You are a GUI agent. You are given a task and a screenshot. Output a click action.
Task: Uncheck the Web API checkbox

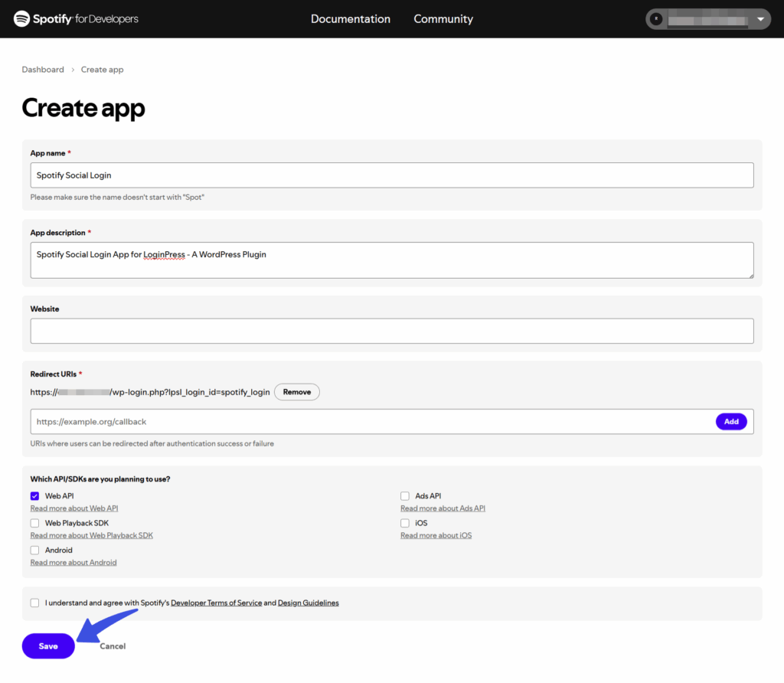34,496
